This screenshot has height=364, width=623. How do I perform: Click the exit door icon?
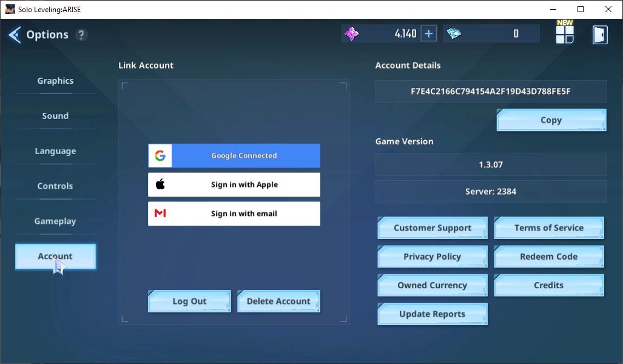tap(600, 35)
